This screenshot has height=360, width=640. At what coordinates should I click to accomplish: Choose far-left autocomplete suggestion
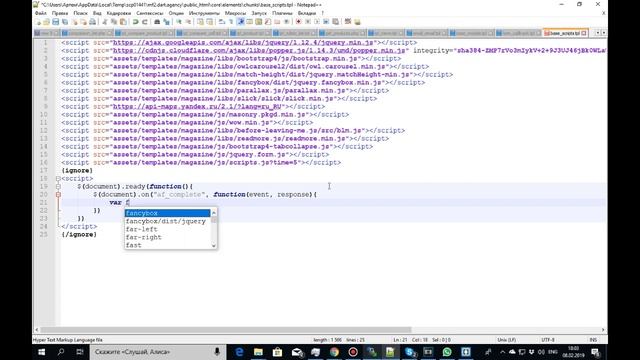[x=167, y=229]
